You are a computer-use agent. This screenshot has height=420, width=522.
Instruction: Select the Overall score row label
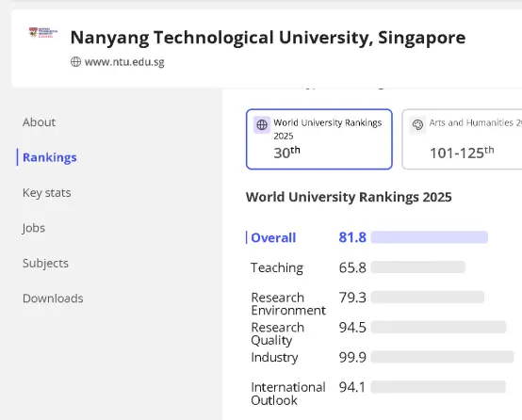tap(273, 237)
